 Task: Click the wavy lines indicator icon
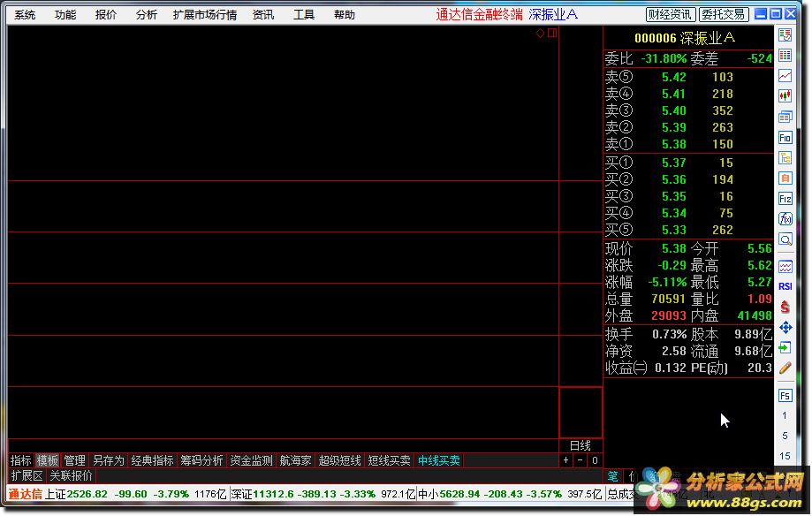pyautogui.click(x=785, y=267)
